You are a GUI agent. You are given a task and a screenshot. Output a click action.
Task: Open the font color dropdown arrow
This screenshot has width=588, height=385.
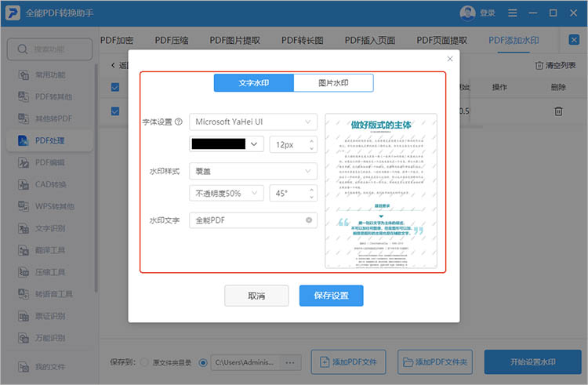click(x=254, y=144)
